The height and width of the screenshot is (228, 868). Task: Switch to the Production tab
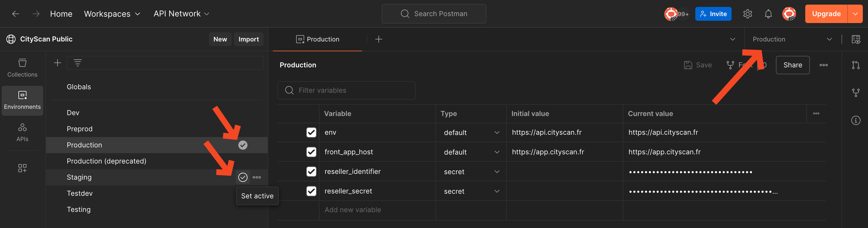pyautogui.click(x=317, y=39)
